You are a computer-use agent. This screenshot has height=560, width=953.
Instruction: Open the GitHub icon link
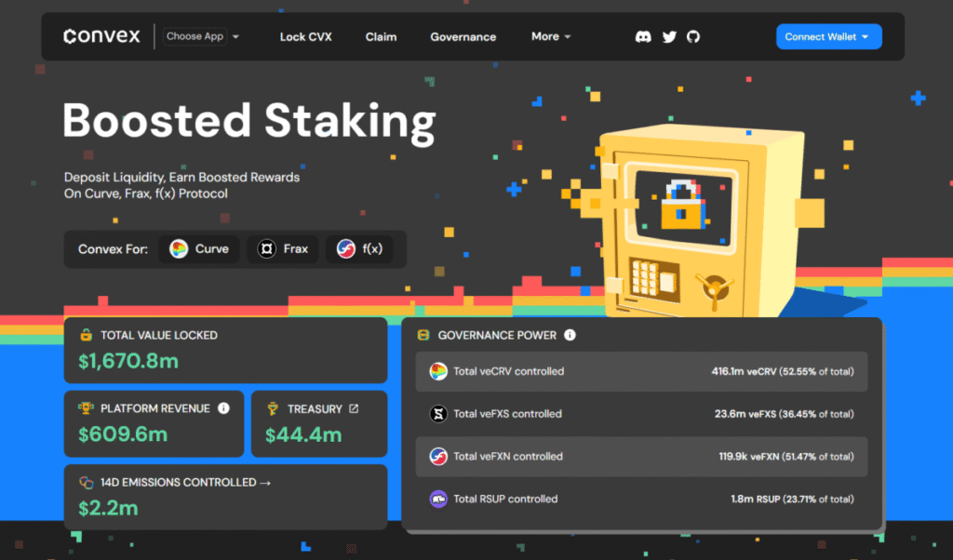[692, 37]
